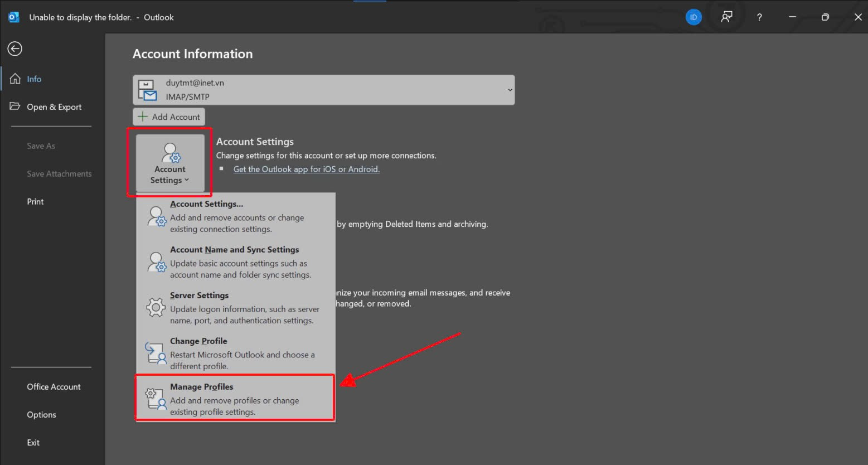This screenshot has height=465, width=868.
Task: Click Exit in the sidebar
Action: pyautogui.click(x=33, y=443)
